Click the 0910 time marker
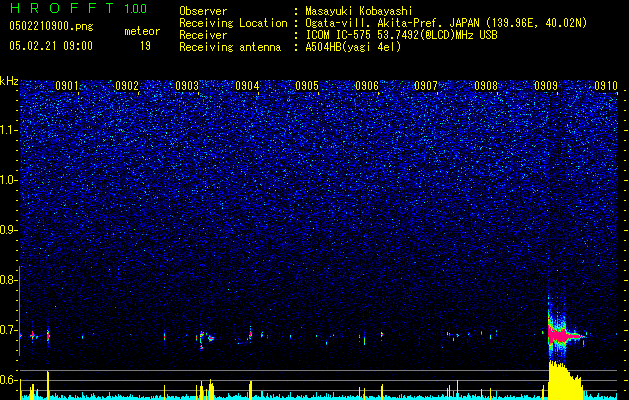This screenshot has height=400, width=629. click(x=606, y=86)
